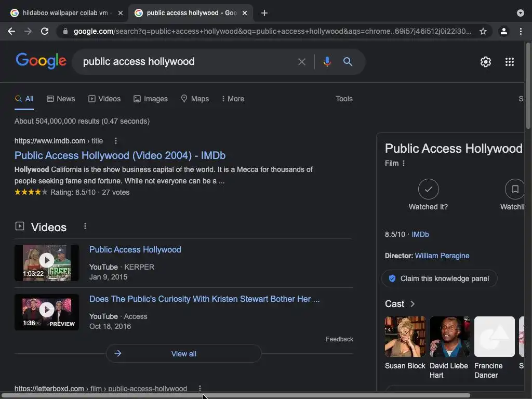This screenshot has width=532, height=399.
Task: Play the 1:03:22 Public Access Hollywood thumbnail
Action: [47, 262]
